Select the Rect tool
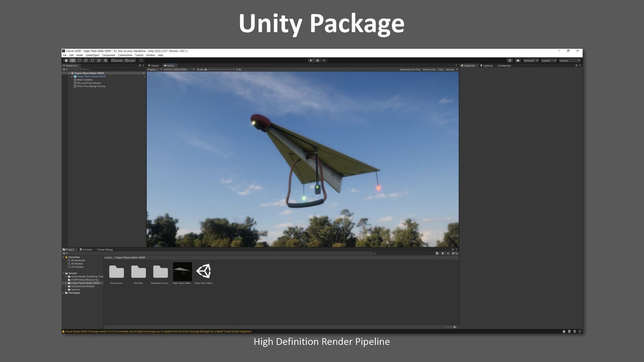The image size is (644, 362). coord(92,61)
